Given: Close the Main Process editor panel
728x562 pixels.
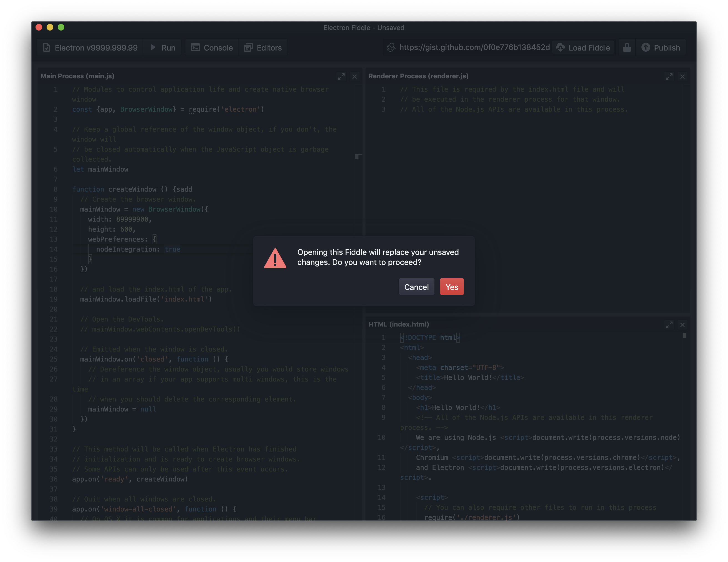Looking at the screenshot, I should point(354,77).
